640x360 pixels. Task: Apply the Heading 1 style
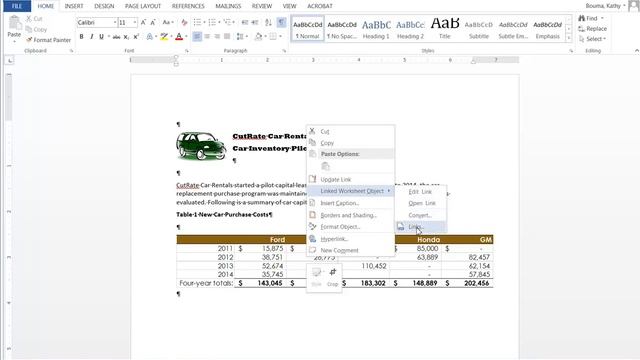376,29
